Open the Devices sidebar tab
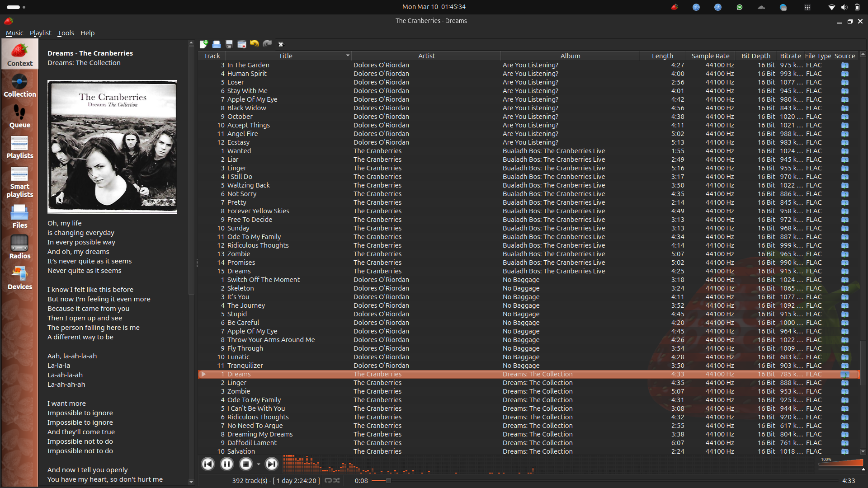Viewport: 868px width, 488px height. 19,278
